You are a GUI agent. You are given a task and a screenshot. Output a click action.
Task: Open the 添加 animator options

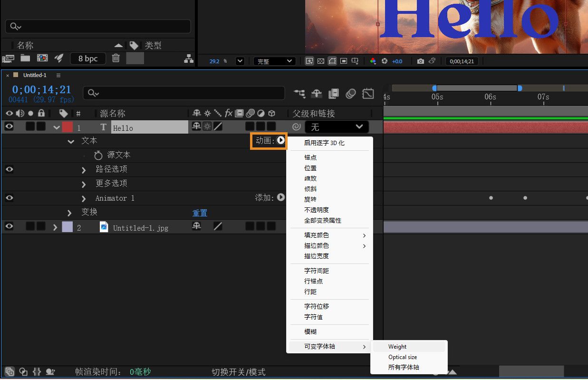pos(280,198)
